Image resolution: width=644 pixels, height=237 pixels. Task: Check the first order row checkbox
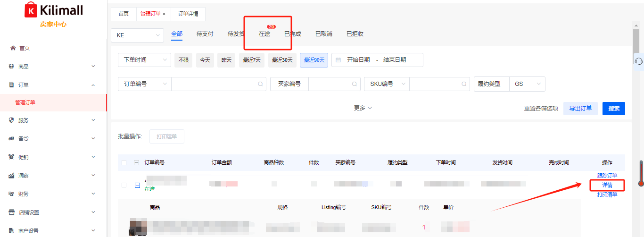[x=124, y=185]
